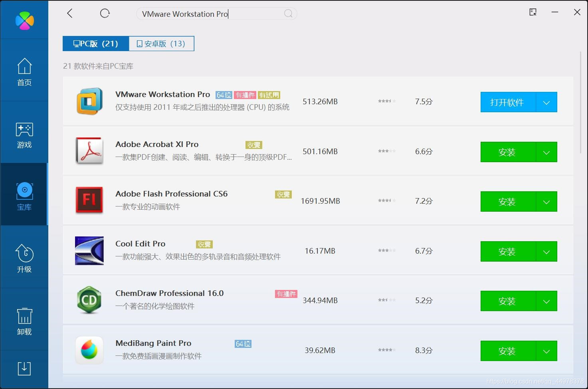Open the VMware Workstation Pro title link

click(162, 95)
